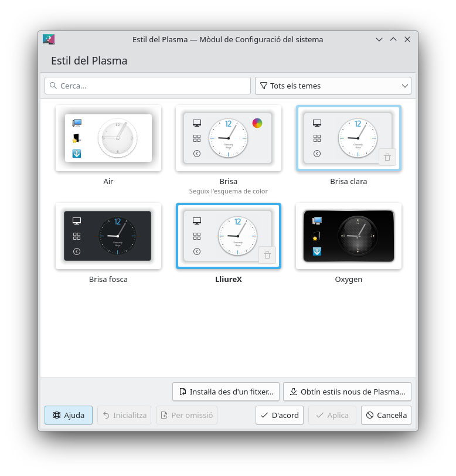Screen dimensions: 456x476
Task: Click the Estil del Plasma heading
Action: click(x=89, y=61)
